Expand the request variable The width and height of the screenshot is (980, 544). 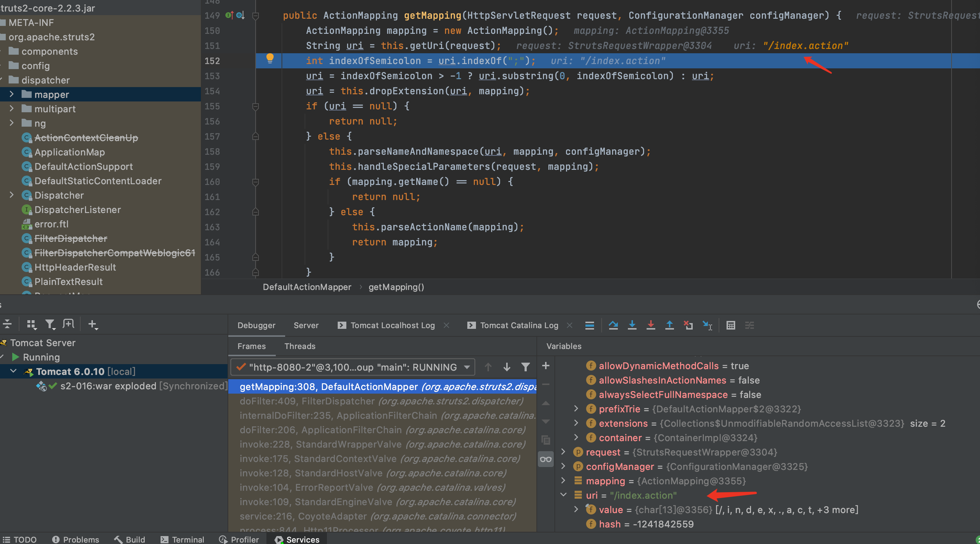(563, 452)
